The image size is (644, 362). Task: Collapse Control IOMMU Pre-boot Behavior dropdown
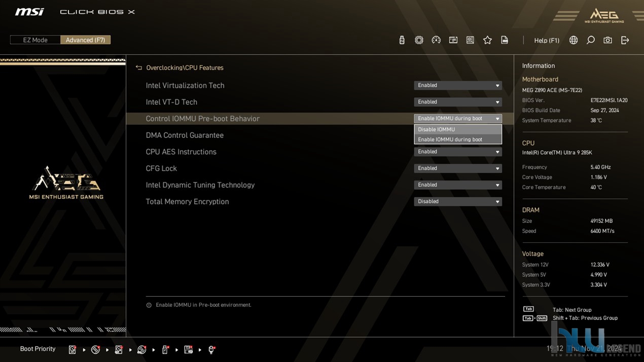coord(457,119)
